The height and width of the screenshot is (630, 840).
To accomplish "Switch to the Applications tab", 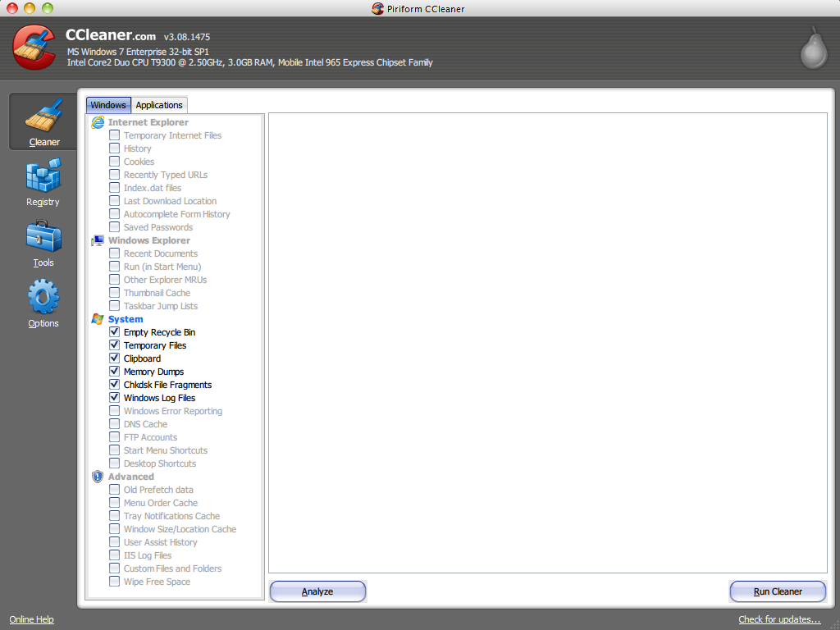I will click(x=159, y=105).
